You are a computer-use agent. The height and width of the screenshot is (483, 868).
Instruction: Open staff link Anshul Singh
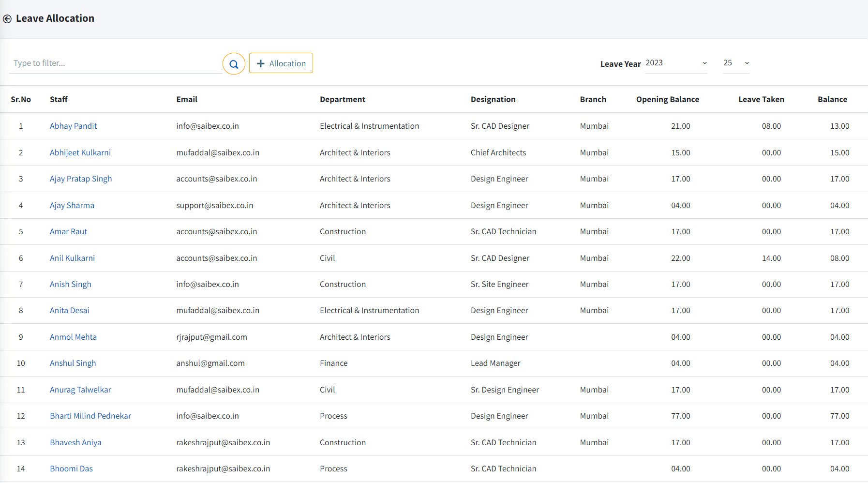click(73, 363)
